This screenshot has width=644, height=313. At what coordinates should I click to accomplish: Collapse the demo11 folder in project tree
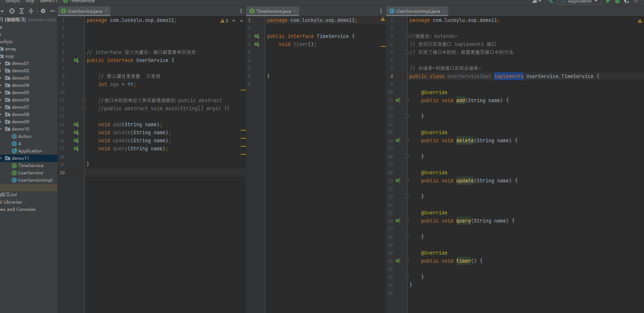point(1,158)
